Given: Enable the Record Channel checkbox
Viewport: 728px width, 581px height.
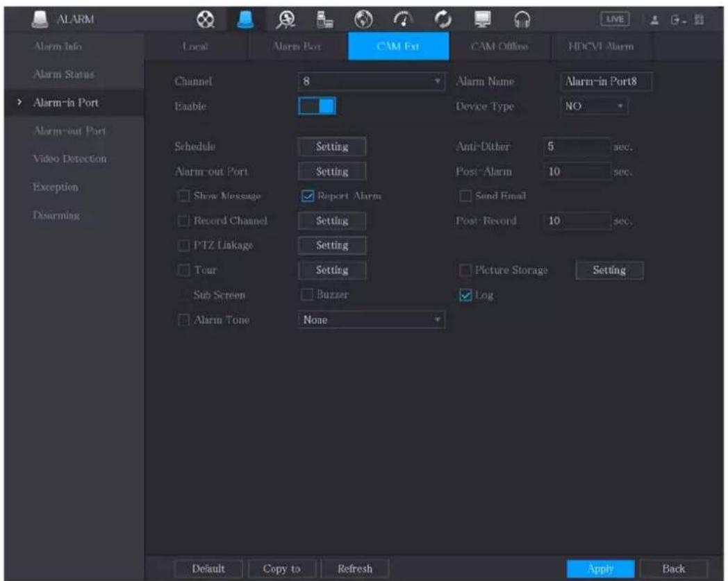Looking at the screenshot, I should coord(184,221).
